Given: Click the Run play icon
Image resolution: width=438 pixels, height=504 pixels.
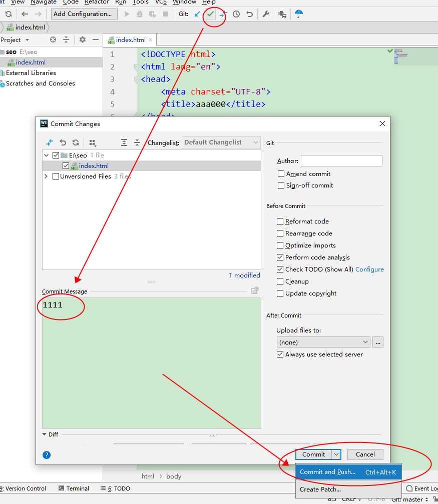Looking at the screenshot, I should [127, 14].
